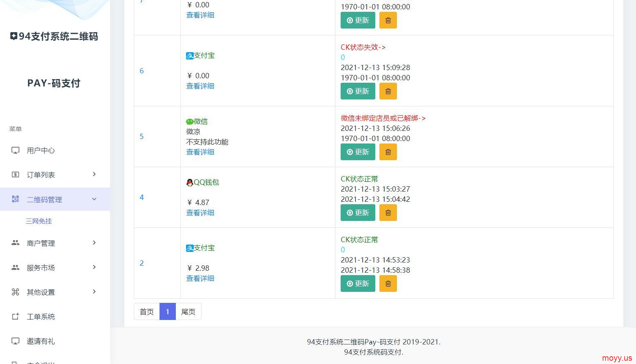Collapse the 二维码管理 submenu chevron
Image resolution: width=636 pixels, height=364 pixels.
coord(94,199)
